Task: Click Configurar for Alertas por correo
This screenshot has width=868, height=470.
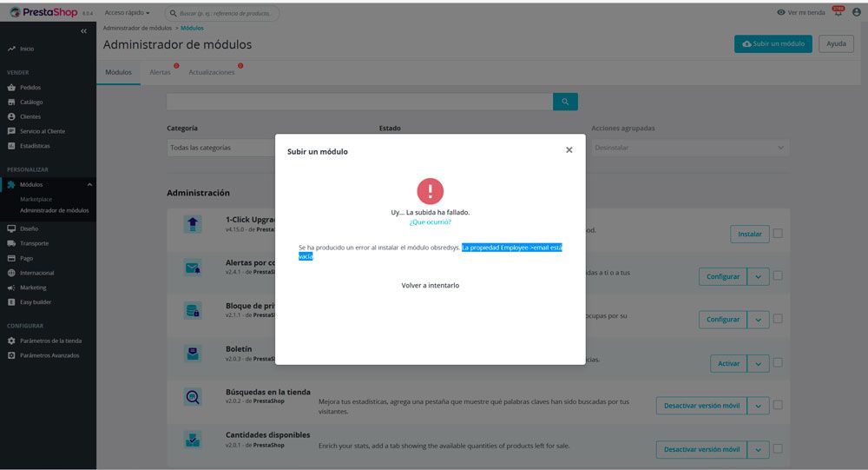Action: [723, 276]
